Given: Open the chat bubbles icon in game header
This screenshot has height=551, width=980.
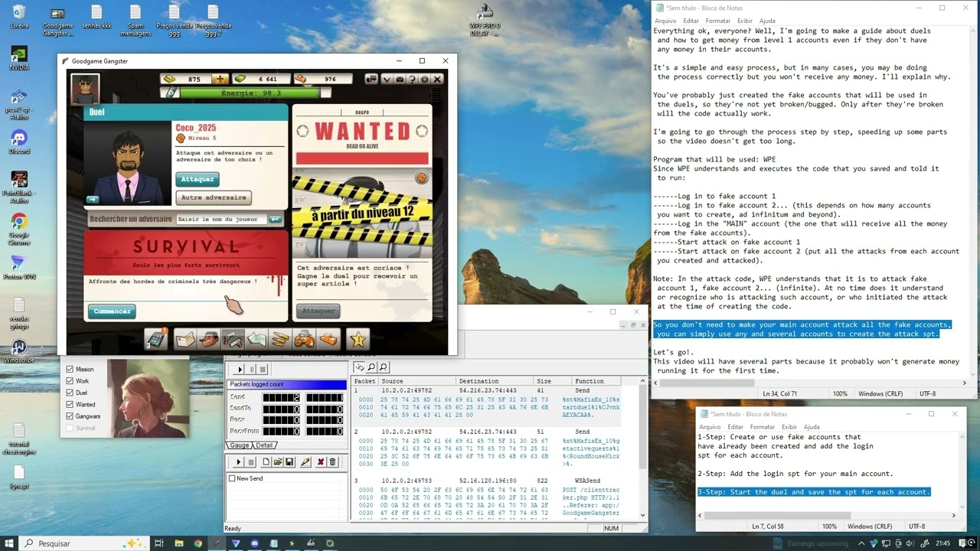Looking at the screenshot, I should pos(371,79).
